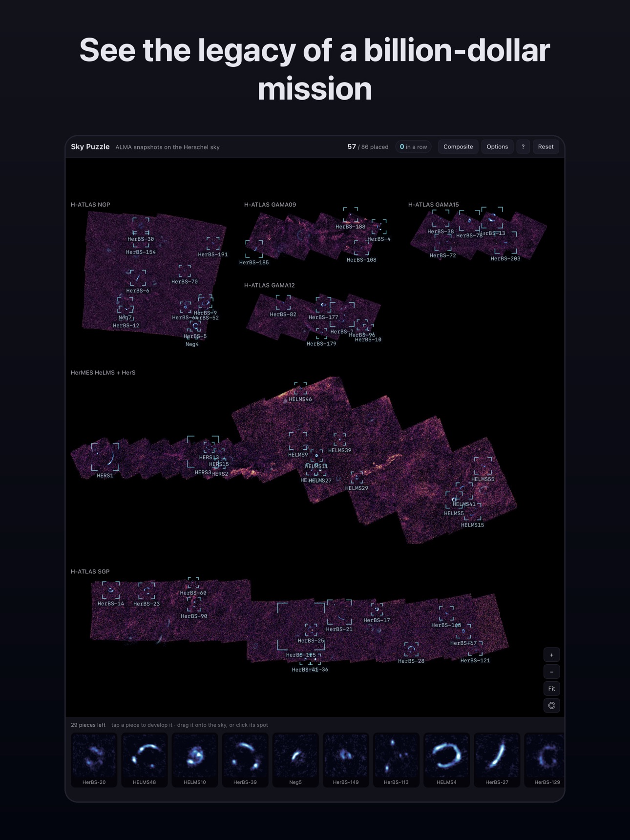Click the HerBS-108 marker spot
Screen dimensions: 630x840
(361, 248)
